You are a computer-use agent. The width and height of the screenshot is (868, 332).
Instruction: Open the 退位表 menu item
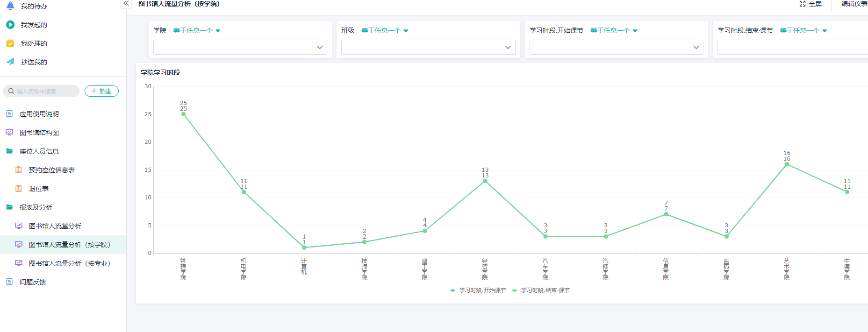39,189
